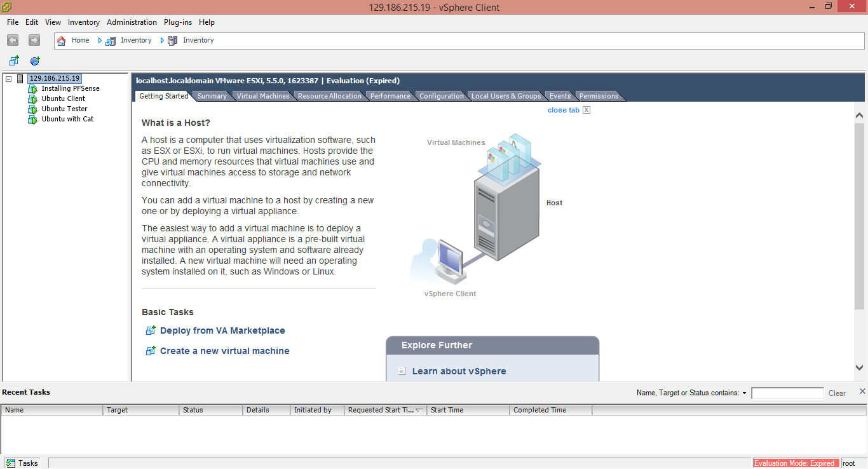The height and width of the screenshot is (469, 868).
Task: Click the Tasks button in status bar
Action: (22, 463)
